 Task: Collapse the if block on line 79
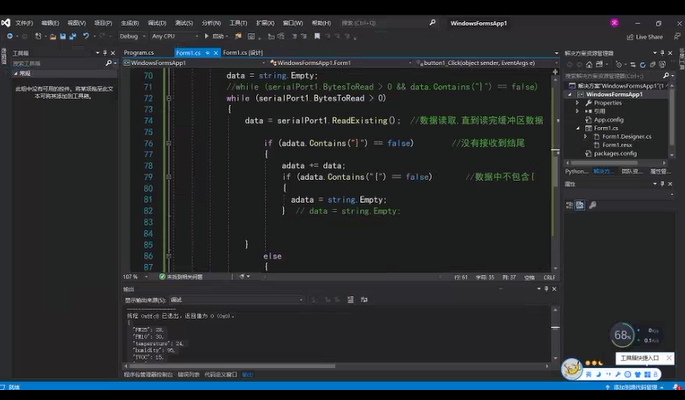tap(169, 177)
